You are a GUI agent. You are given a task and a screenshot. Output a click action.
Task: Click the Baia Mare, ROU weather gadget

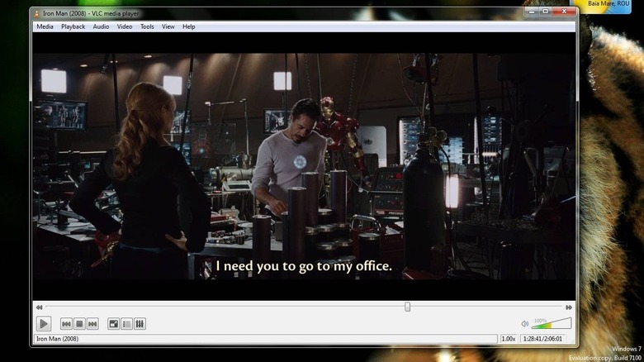pos(603,7)
